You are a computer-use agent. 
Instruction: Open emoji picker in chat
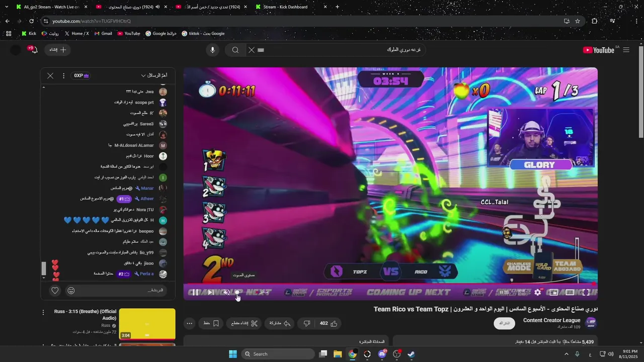[x=71, y=290]
